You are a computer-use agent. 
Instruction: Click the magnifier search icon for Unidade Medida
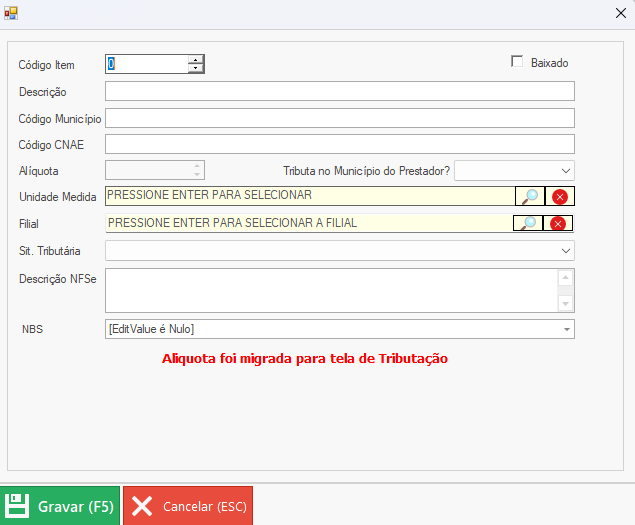[x=530, y=196]
